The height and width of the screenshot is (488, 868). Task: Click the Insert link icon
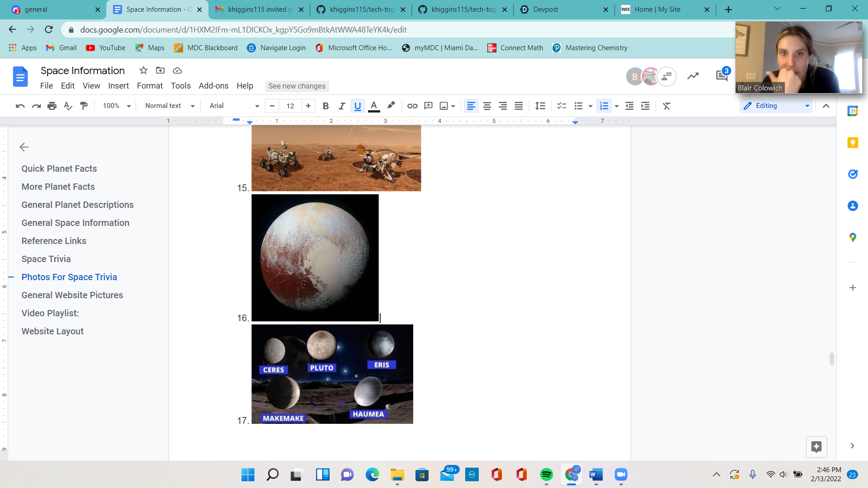pos(412,106)
